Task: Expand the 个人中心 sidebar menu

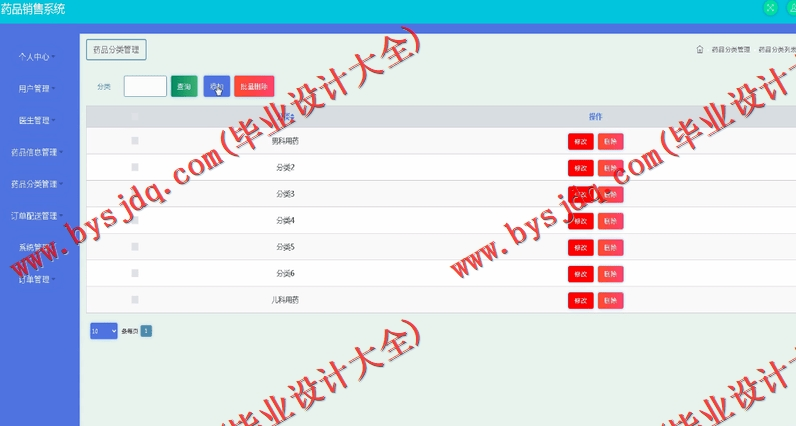Action: pyautogui.click(x=37, y=56)
